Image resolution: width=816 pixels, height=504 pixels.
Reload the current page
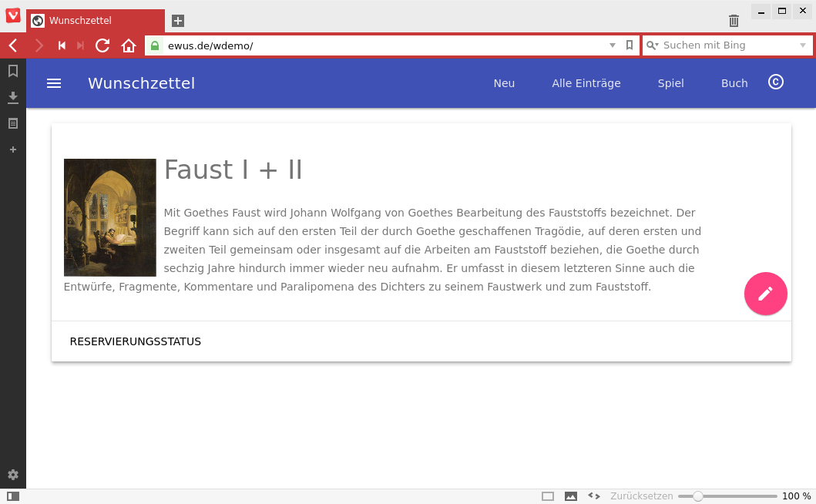[102, 45]
